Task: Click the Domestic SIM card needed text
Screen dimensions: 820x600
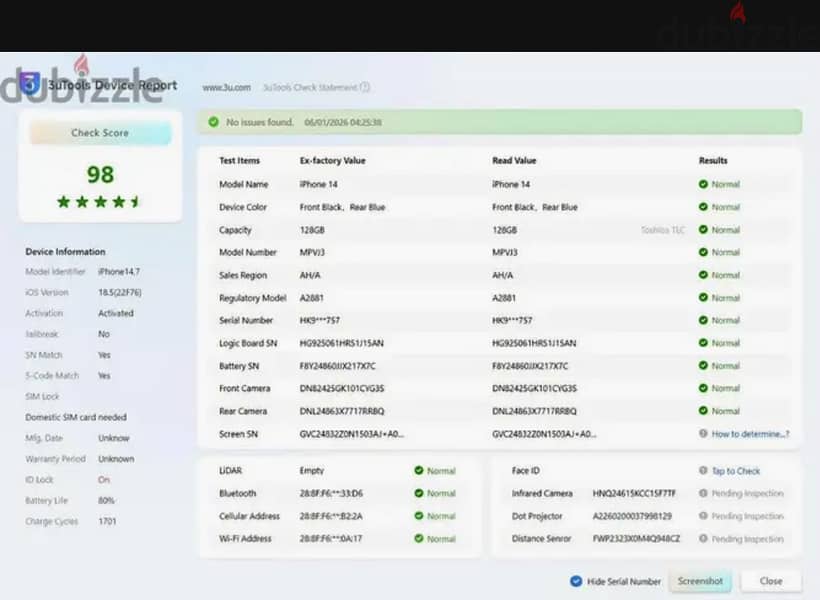Action: pyautogui.click(x=76, y=417)
